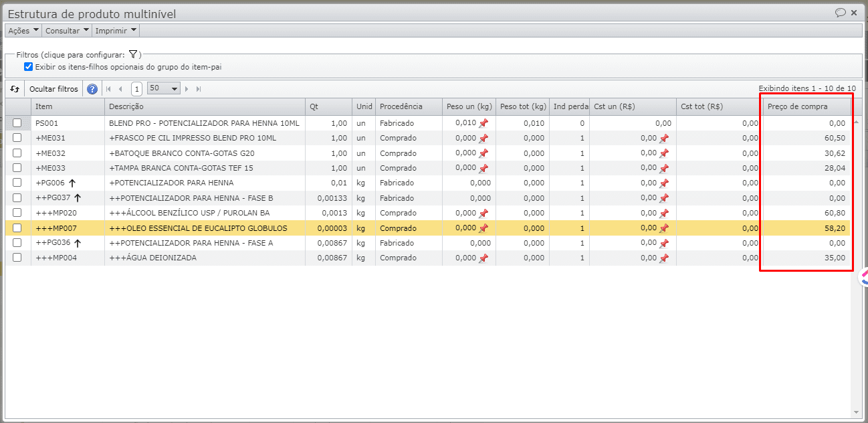Click weight pin icon in +ME033 row

point(483,168)
